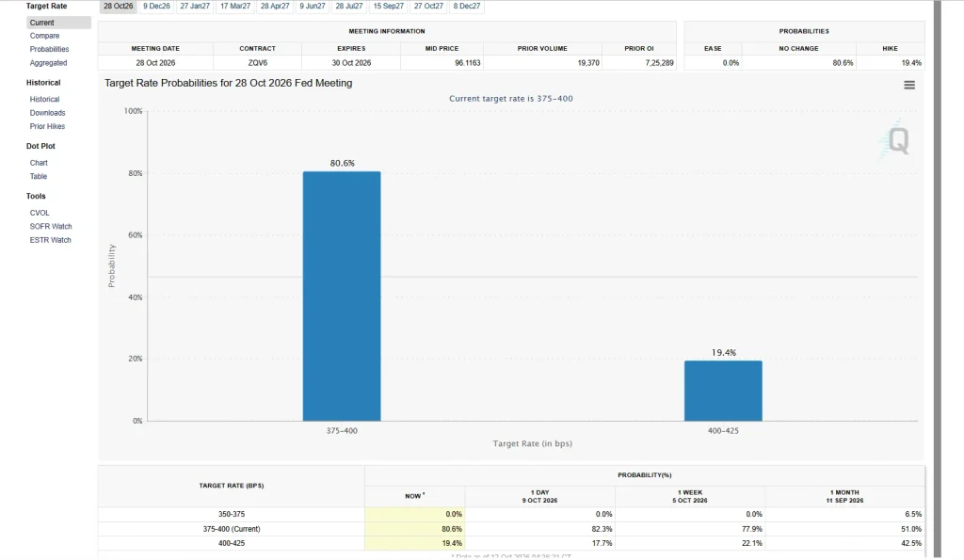Select the 28 Jul27 meeting tab

349,7
